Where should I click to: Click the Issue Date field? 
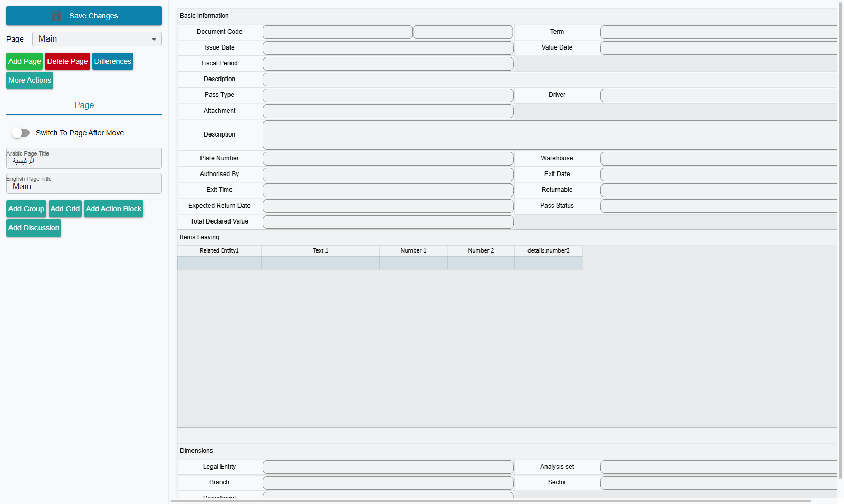click(x=388, y=48)
